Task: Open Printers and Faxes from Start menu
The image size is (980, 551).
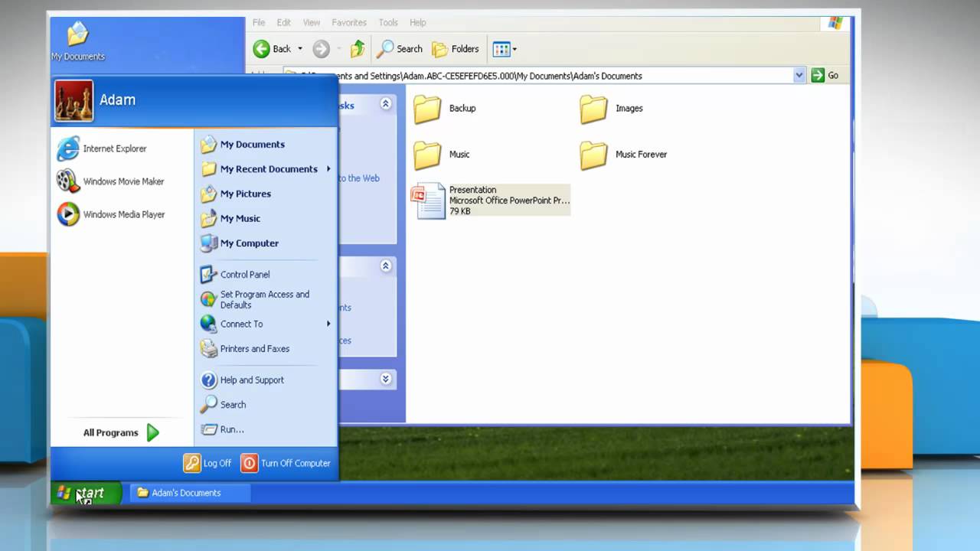Action: [x=253, y=348]
